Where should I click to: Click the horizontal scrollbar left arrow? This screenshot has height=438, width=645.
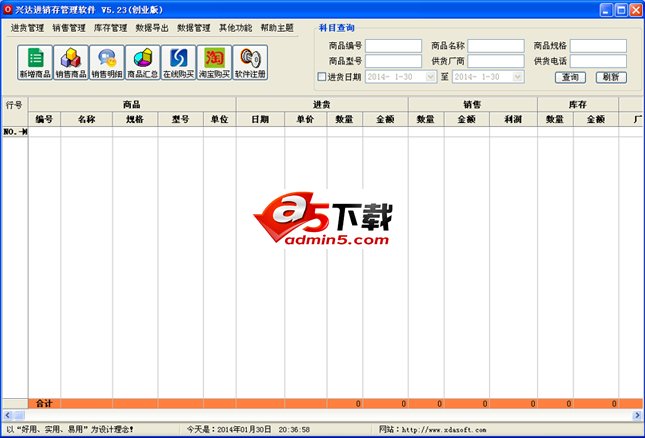pyautogui.click(x=7, y=415)
